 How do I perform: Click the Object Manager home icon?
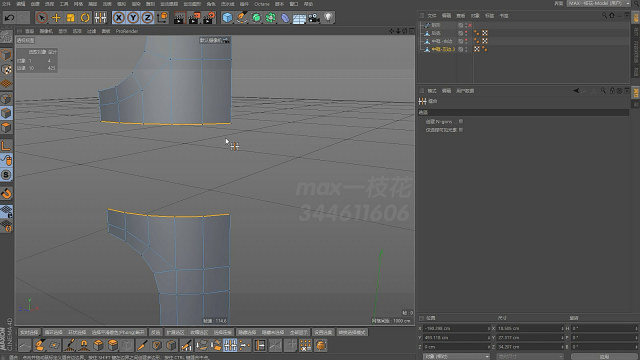pos(612,16)
